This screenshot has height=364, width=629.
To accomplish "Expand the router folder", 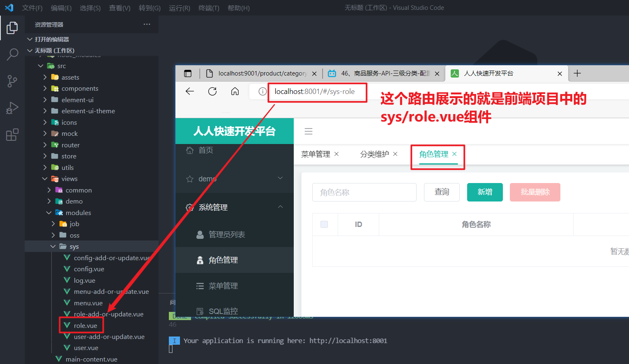I will 70,145.
